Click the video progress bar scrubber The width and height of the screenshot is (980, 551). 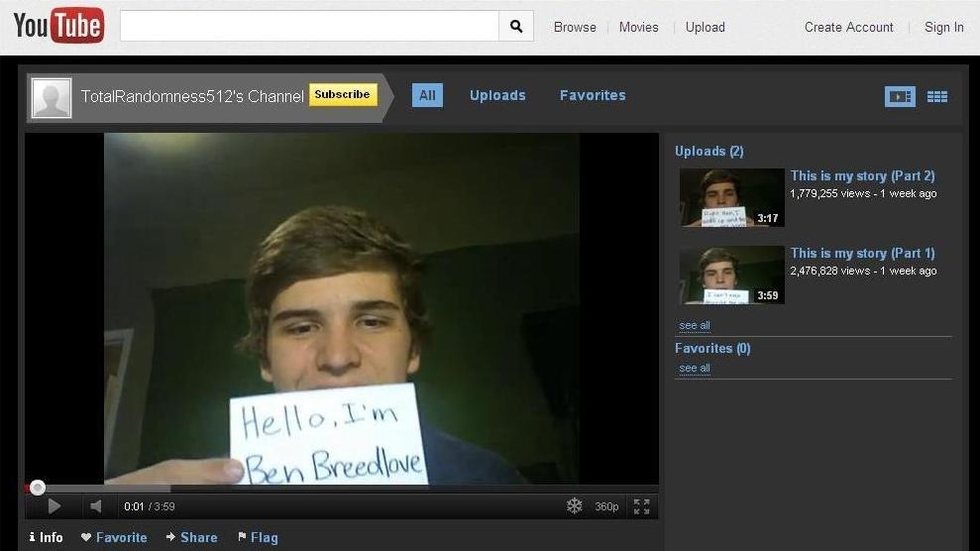click(x=38, y=488)
